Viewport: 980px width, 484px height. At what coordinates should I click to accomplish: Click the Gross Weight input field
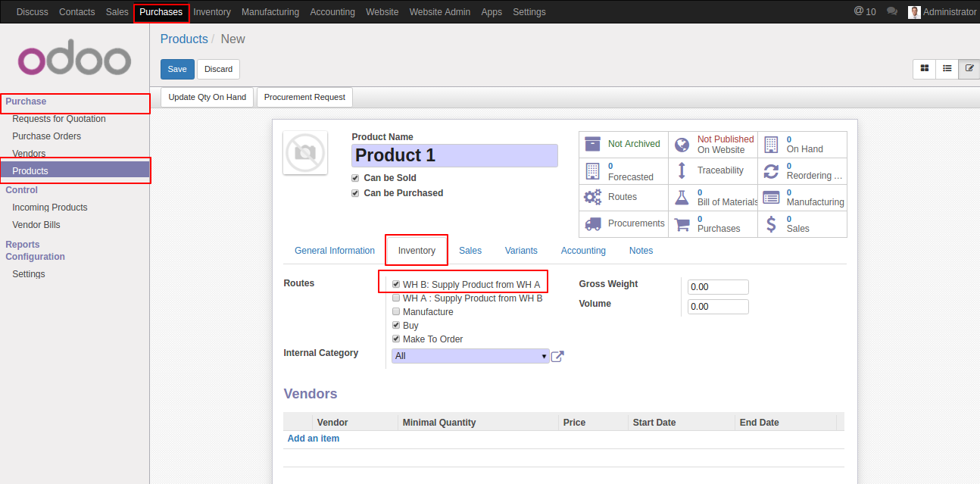pos(718,287)
